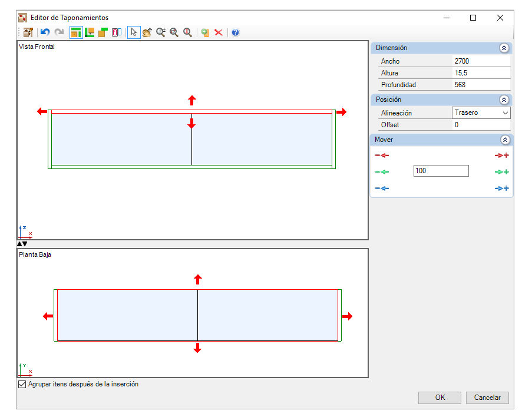Select the top panel view icon
Screen dimensions: 532x417
tap(76, 32)
